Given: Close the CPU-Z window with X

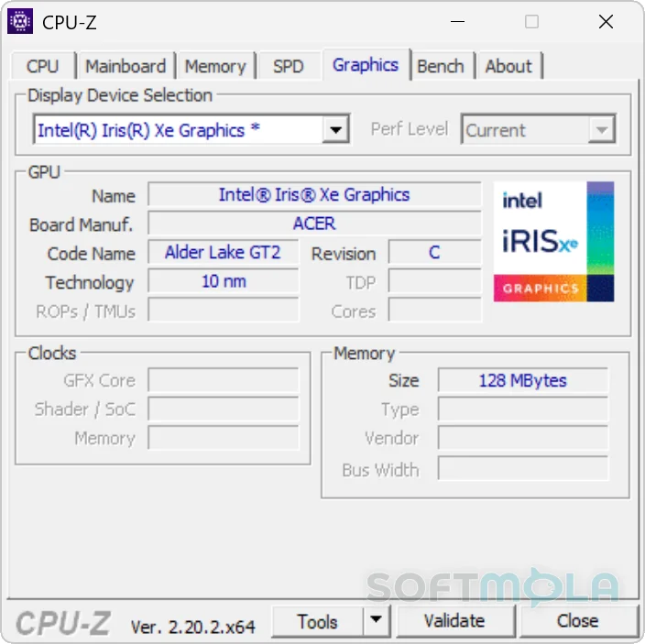Looking at the screenshot, I should tap(606, 21).
